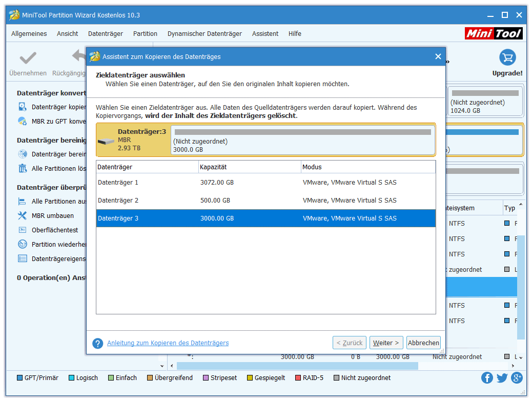
Task: Open the Assistent menu
Action: [x=265, y=34]
